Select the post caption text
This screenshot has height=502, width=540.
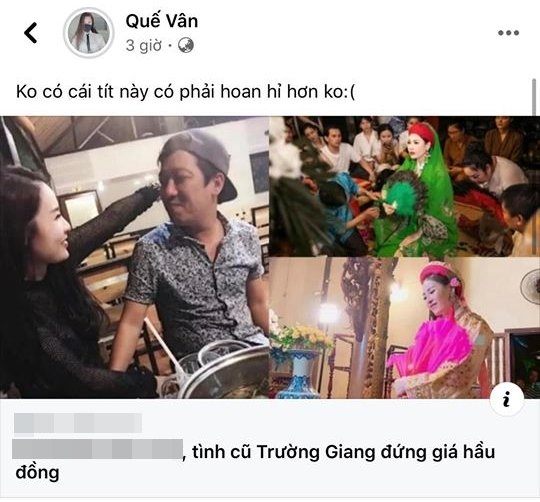click(185, 92)
